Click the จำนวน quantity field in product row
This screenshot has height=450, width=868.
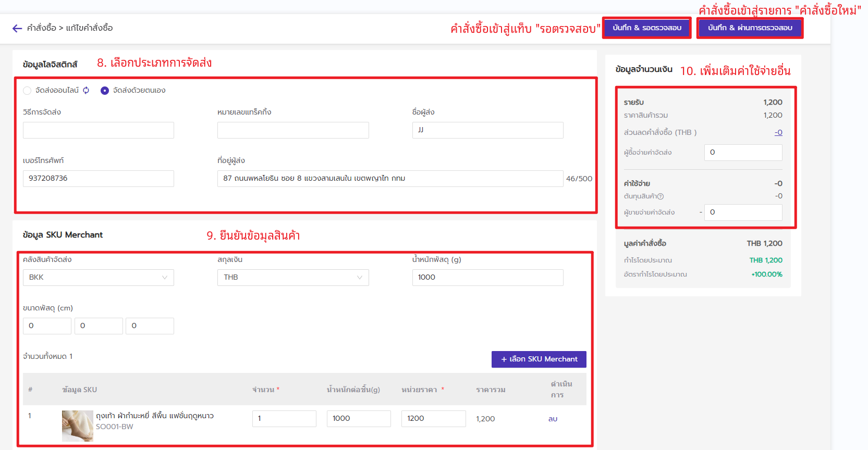coord(284,419)
